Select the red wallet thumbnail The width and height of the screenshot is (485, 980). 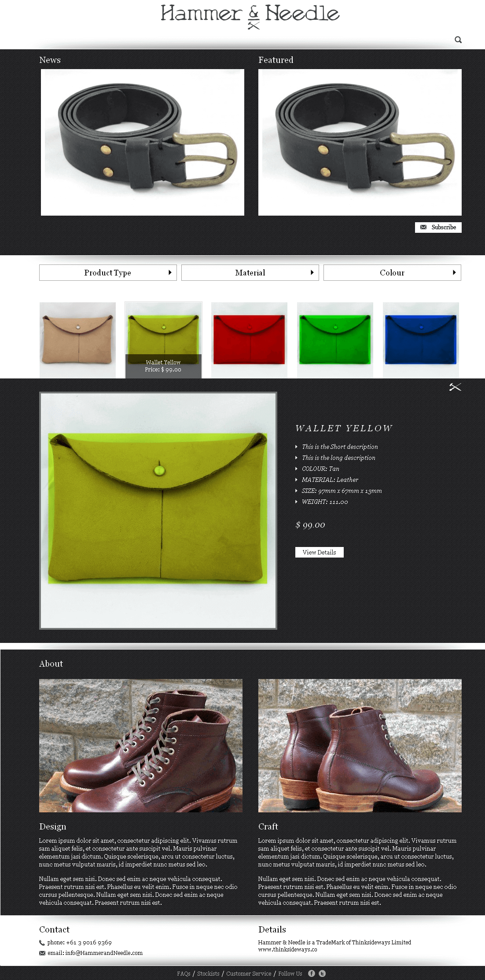click(249, 340)
